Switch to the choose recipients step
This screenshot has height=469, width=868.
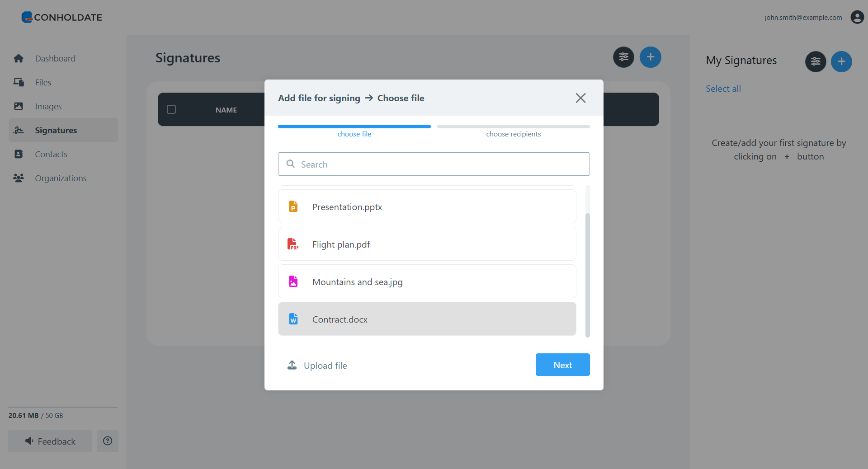tap(513, 134)
